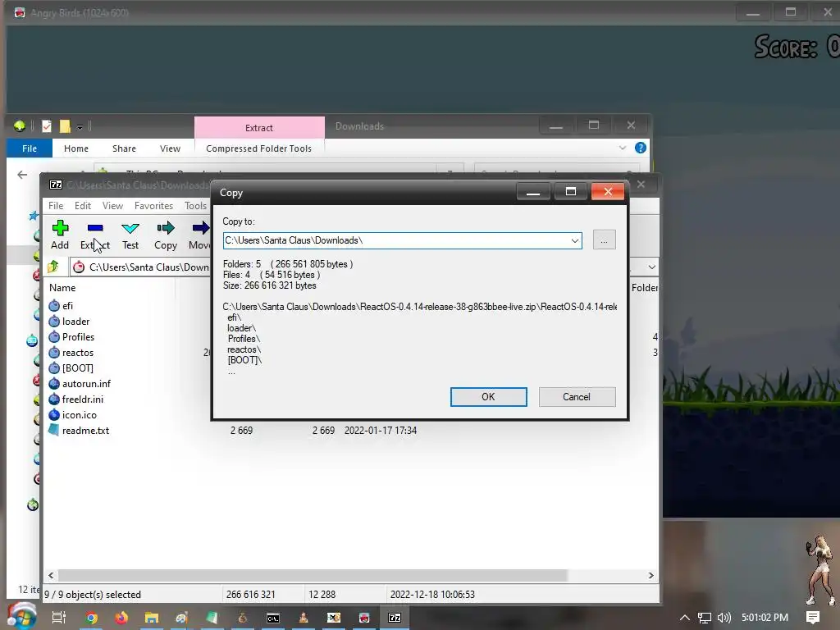The height and width of the screenshot is (630, 840).
Task: Click the 7-Zip path address field
Action: [x=140, y=267]
